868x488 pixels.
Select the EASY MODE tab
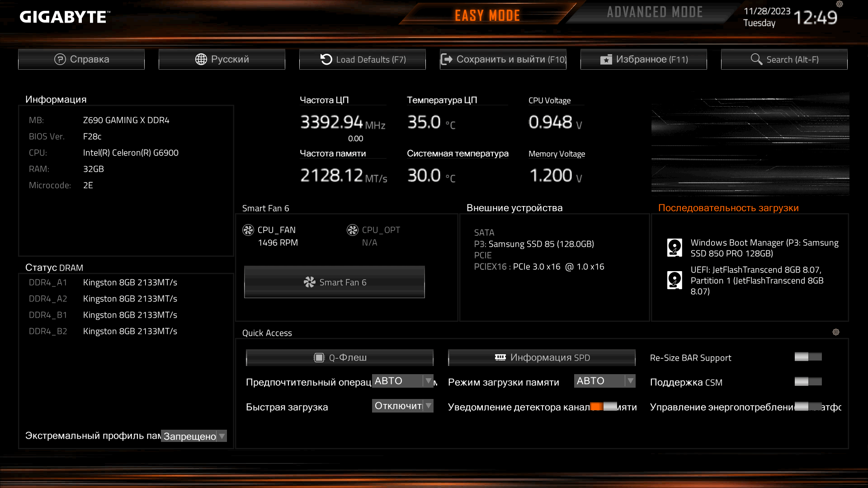(x=487, y=15)
